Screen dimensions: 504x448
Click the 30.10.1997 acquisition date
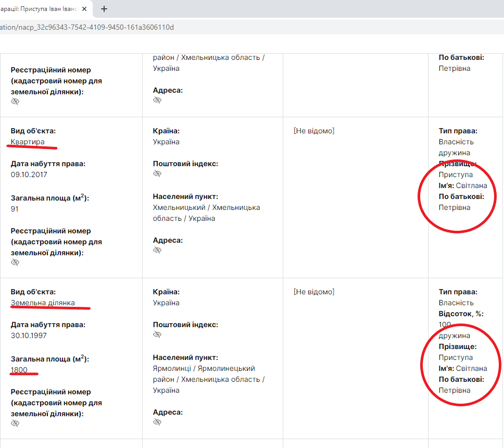(29, 335)
